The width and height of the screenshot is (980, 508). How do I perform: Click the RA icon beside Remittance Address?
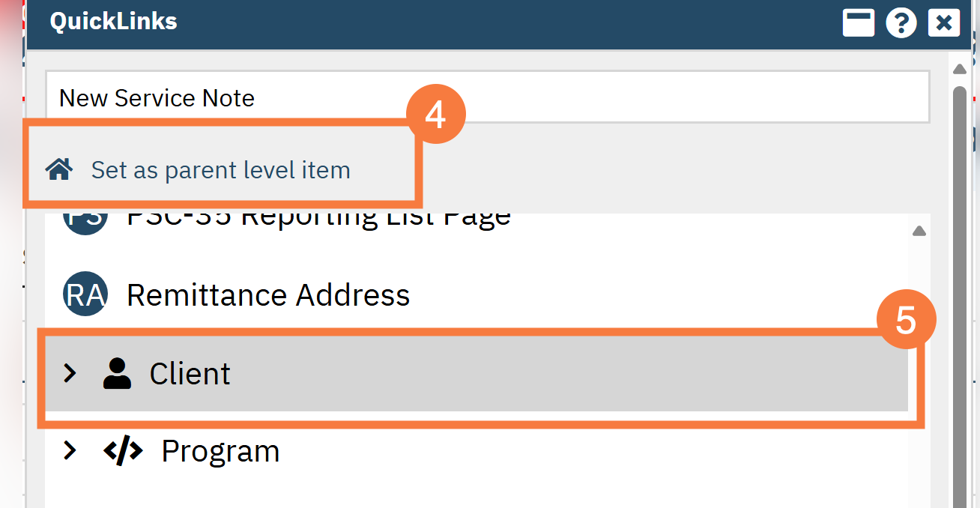[x=85, y=294]
